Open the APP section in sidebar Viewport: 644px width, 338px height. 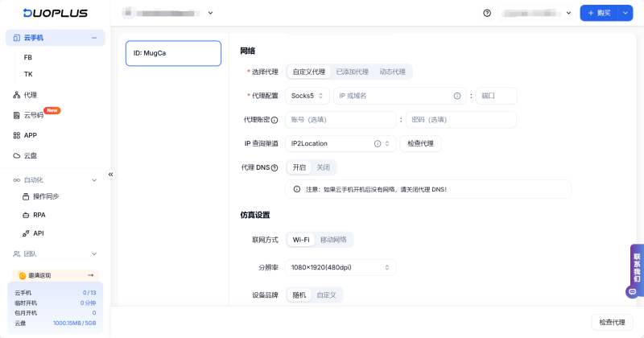30,135
